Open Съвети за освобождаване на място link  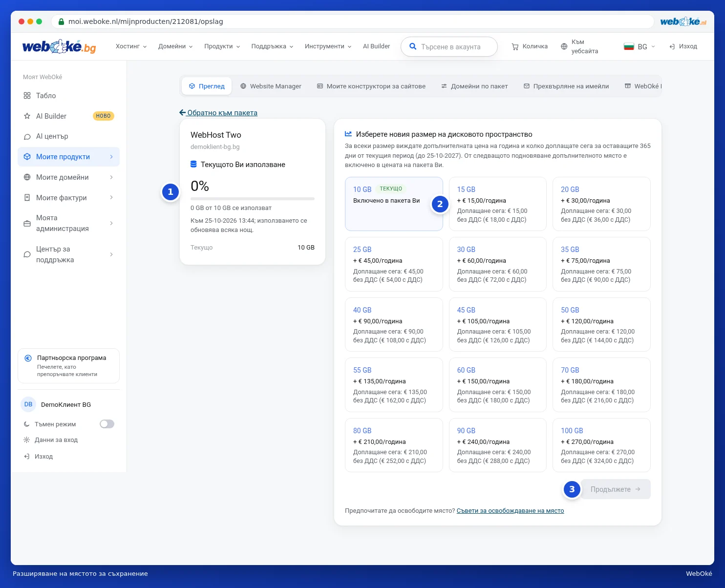[x=510, y=511]
